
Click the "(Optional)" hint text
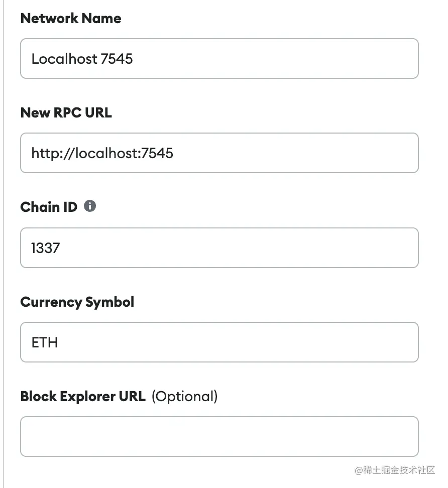pyautogui.click(x=184, y=396)
